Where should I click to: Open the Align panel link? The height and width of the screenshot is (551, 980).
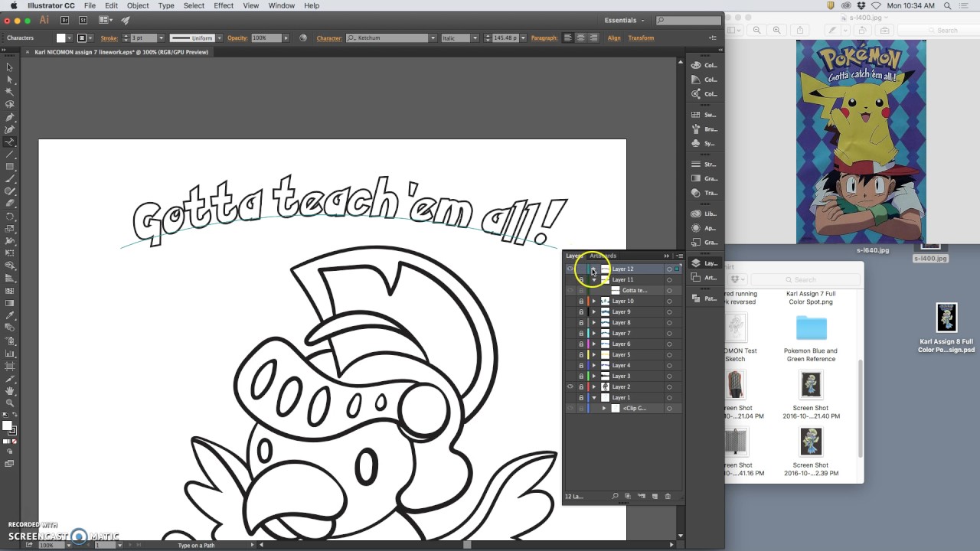click(x=614, y=38)
